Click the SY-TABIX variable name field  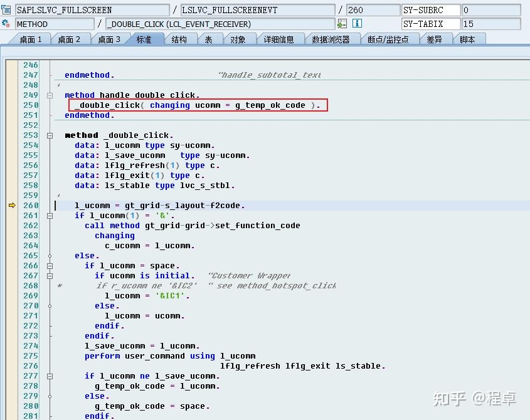[430, 24]
